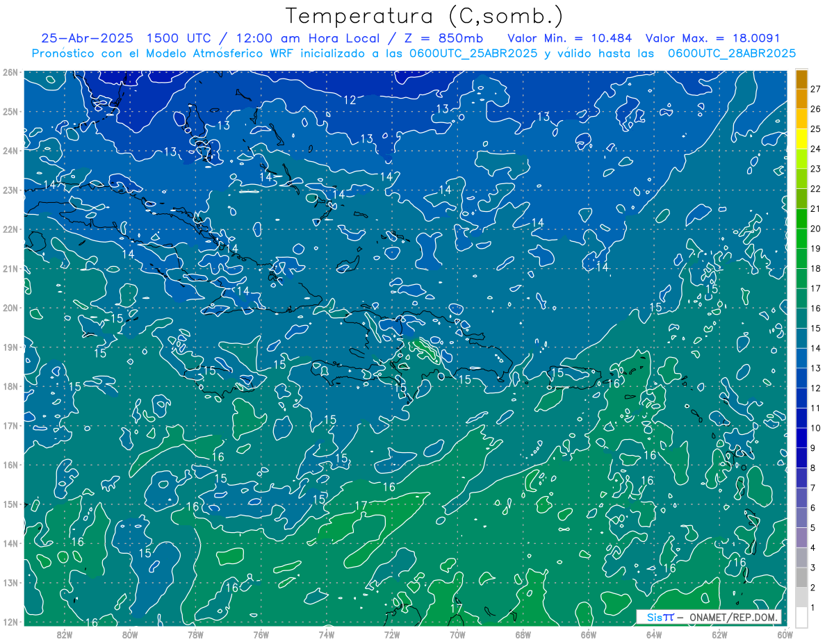834x644 pixels.
Task: Click the "74W" longitude axis label
Action: 327,634
